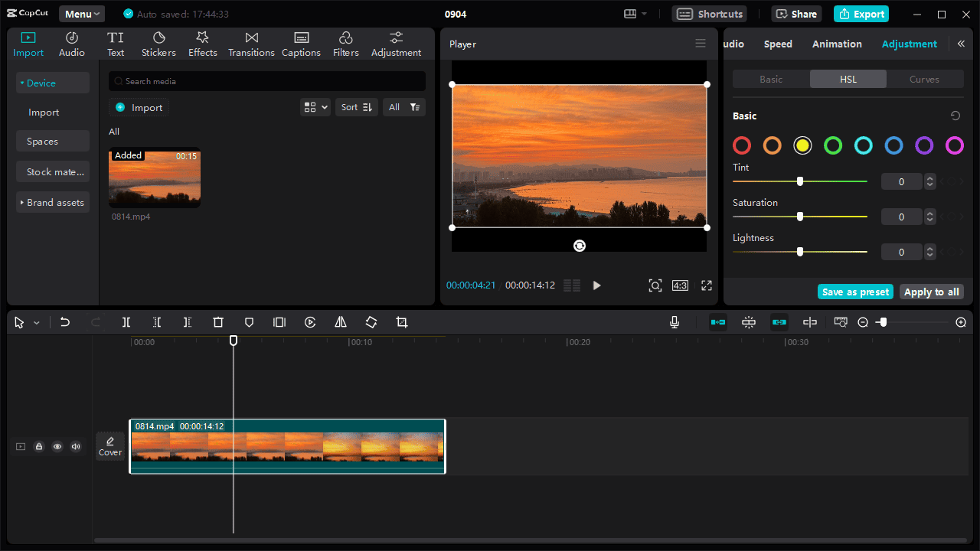Select the Crop tool in timeline toolbar
The height and width of the screenshot is (551, 980).
402,322
